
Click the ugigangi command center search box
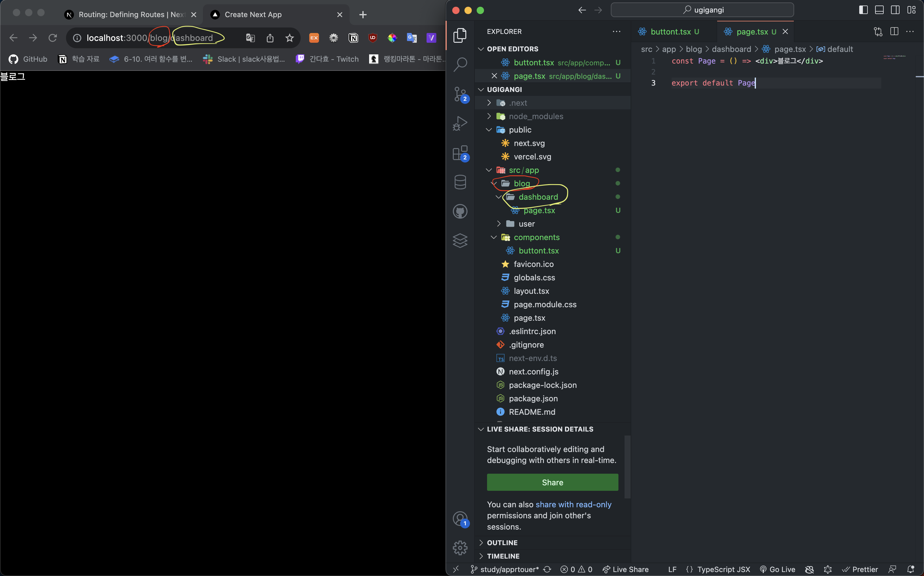[702, 10]
